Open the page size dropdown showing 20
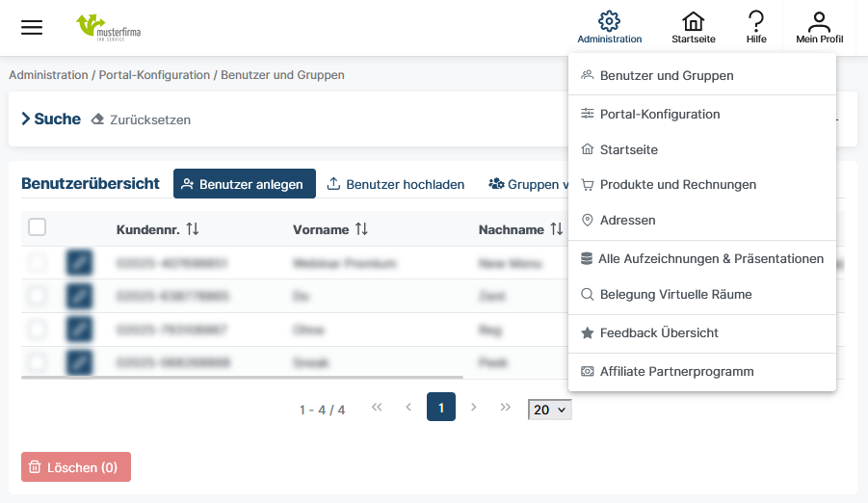 click(x=550, y=410)
